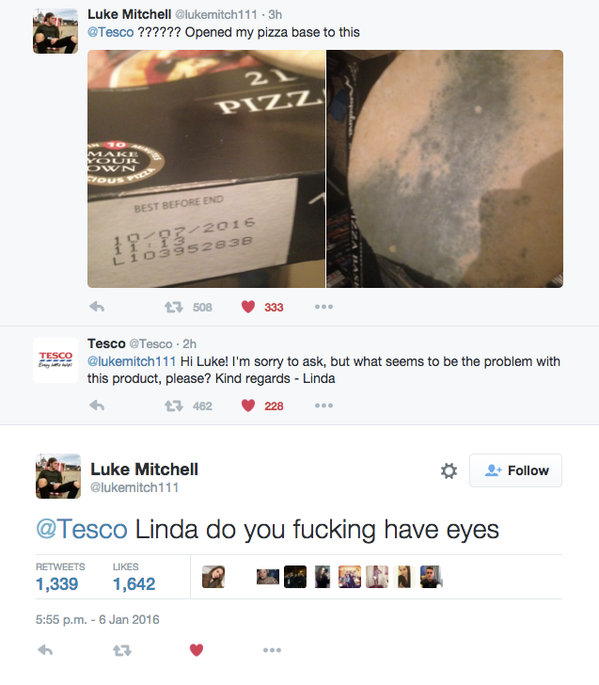This screenshot has width=599, height=685.
Task: Open the gear settings menu beside Follow
Action: 449,471
